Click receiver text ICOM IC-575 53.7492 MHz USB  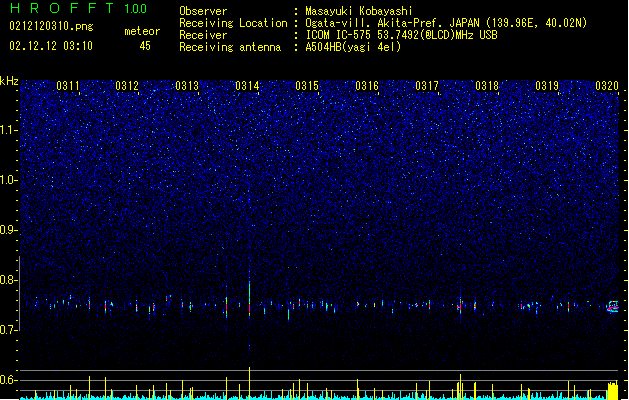(401, 35)
